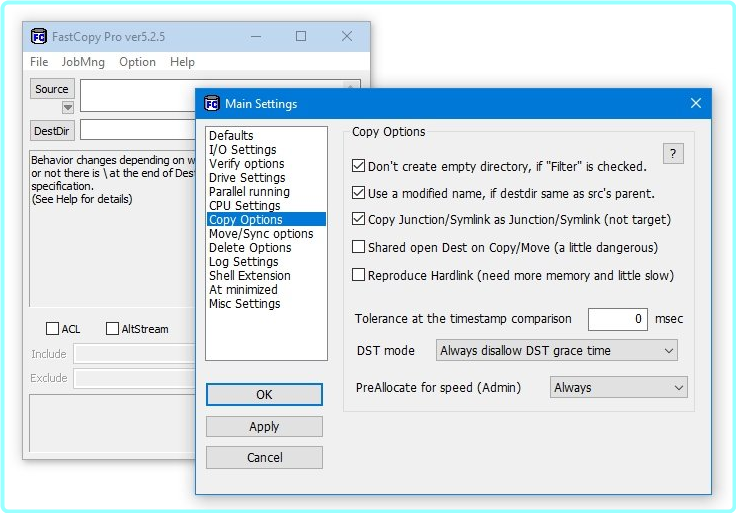Screen dimensions: 736x513
Task: Expand the source history dropdown arrow
Action: point(68,108)
